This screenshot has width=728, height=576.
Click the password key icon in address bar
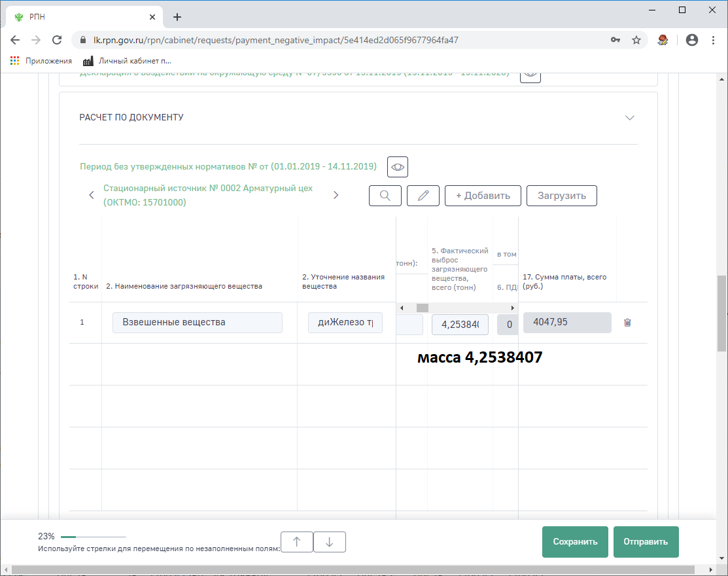click(x=615, y=40)
